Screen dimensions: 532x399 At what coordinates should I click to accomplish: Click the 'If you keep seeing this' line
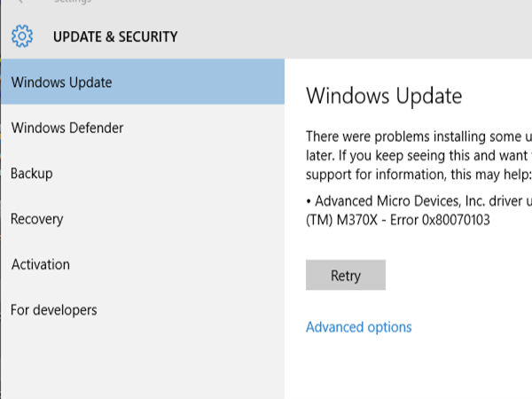417,154
